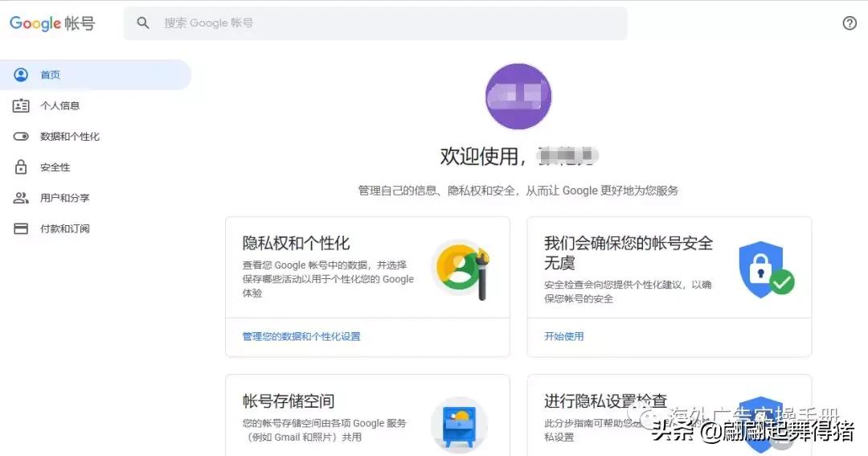Screen dimensions: 868x456
Task: Click the account storage cabinet illustration
Action: (x=460, y=425)
